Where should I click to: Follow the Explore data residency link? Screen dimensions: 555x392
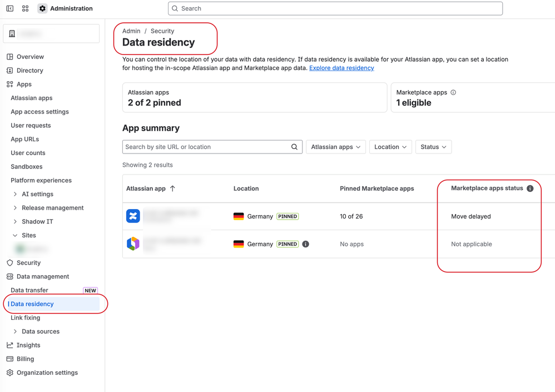pos(341,68)
